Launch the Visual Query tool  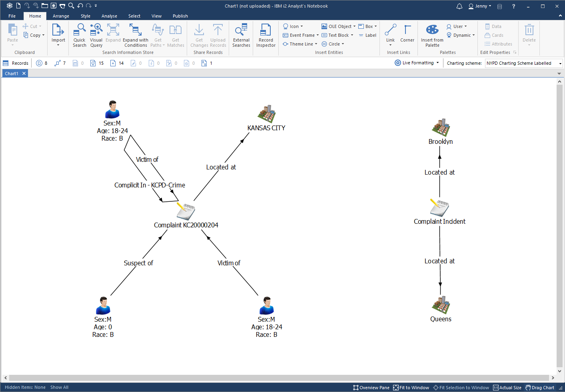click(x=96, y=35)
